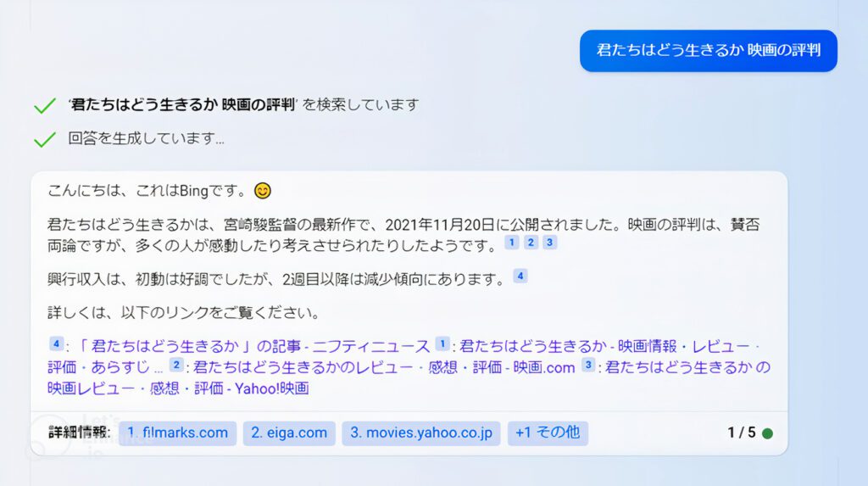Select the blue user message bubble
This screenshot has width=868, height=486.
click(708, 50)
